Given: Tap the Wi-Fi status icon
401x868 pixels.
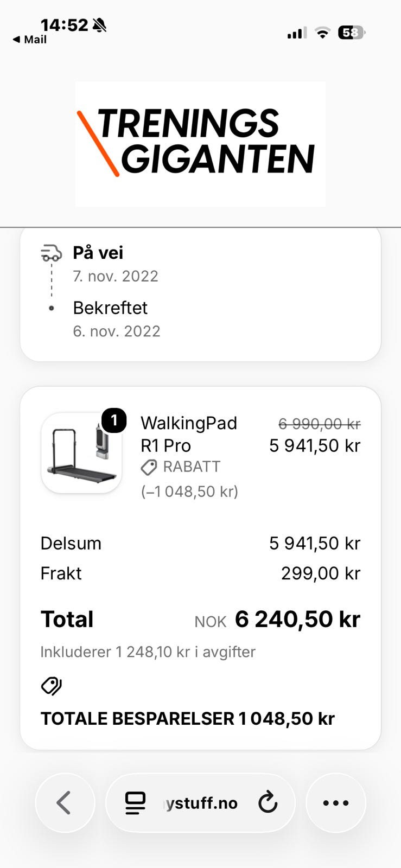Looking at the screenshot, I should 323,33.
